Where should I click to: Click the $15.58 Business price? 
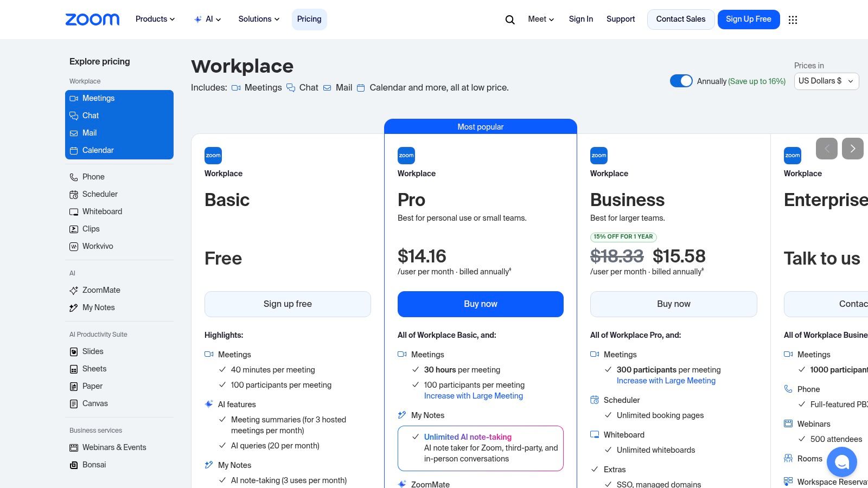pos(679,256)
